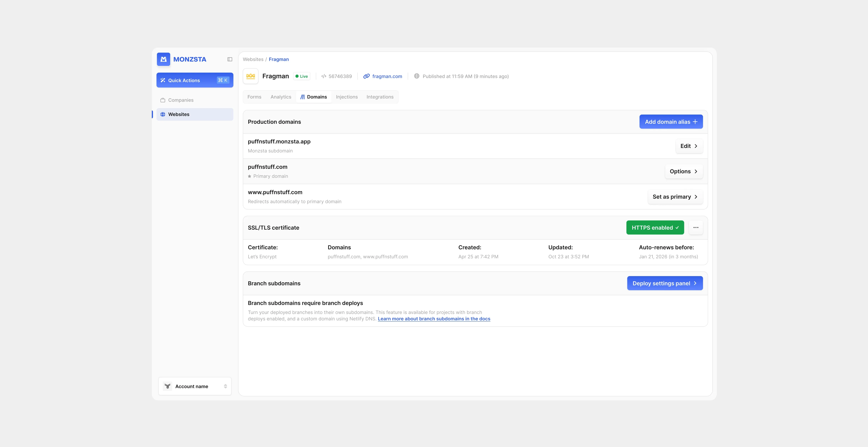This screenshot has height=447, width=868.
Task: Open SSL certificate three-dots menu
Action: 696,228
